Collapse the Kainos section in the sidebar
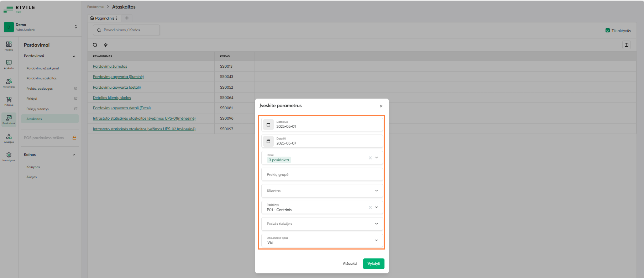644x278 pixels. point(74,155)
